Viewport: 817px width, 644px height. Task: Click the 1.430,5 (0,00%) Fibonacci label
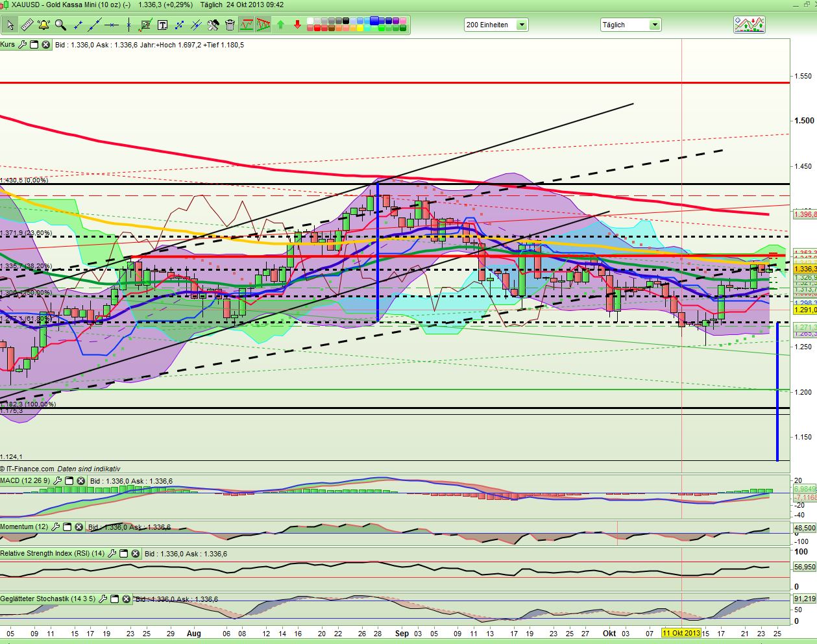[24, 180]
